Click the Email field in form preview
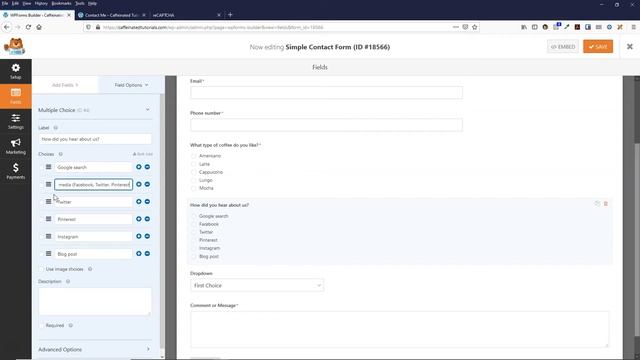Screen dimensions: 640x360 (x=326, y=93)
